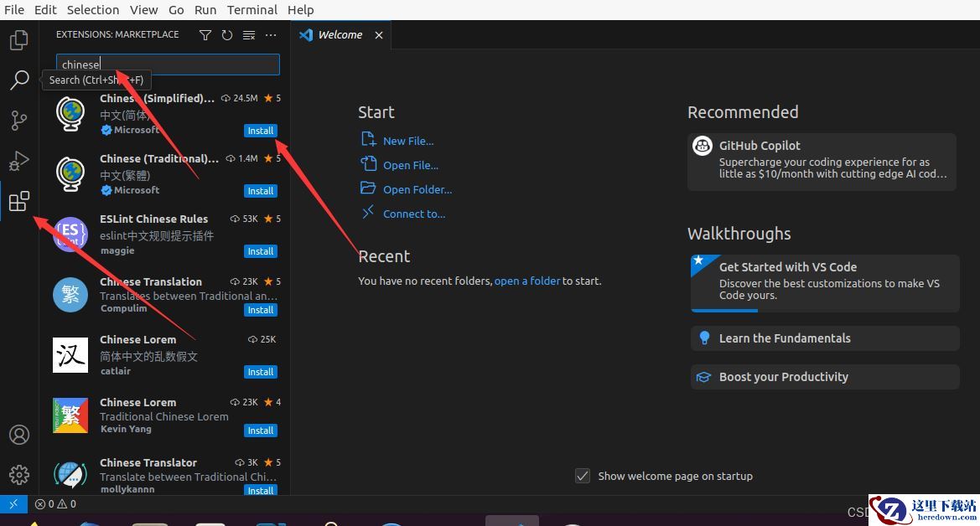Click the New File... link
980x526 pixels.
[408, 142]
